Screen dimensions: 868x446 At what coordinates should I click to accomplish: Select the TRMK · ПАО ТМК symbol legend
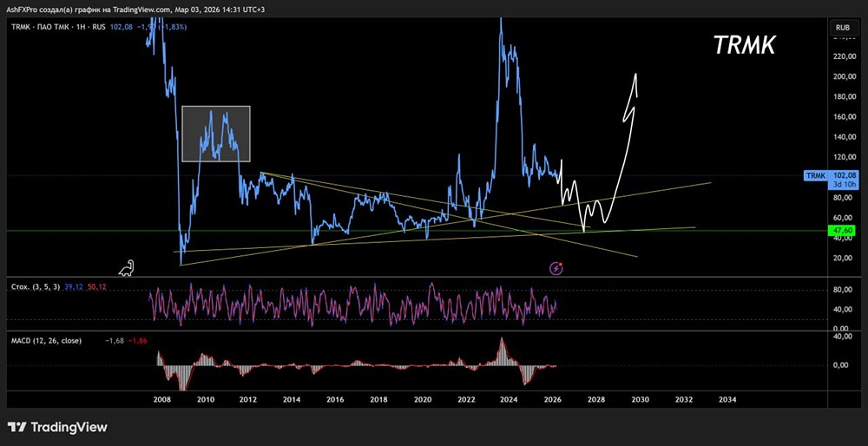(59, 27)
